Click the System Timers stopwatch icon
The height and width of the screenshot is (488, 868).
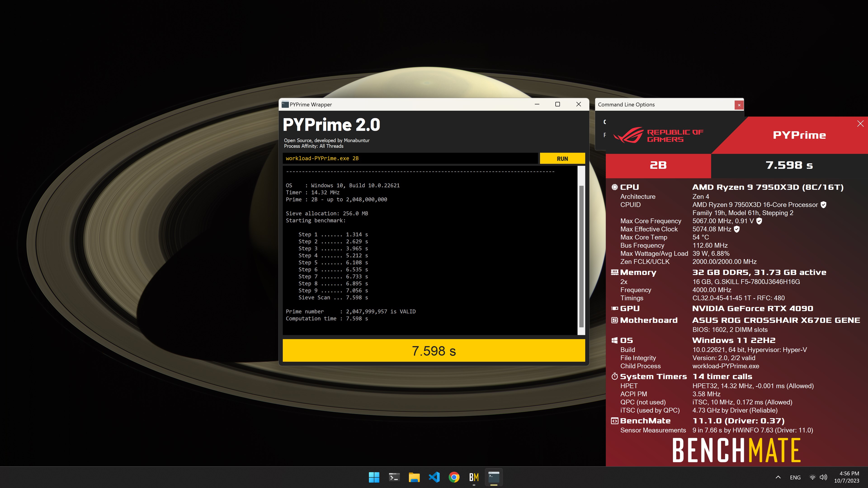coord(615,376)
